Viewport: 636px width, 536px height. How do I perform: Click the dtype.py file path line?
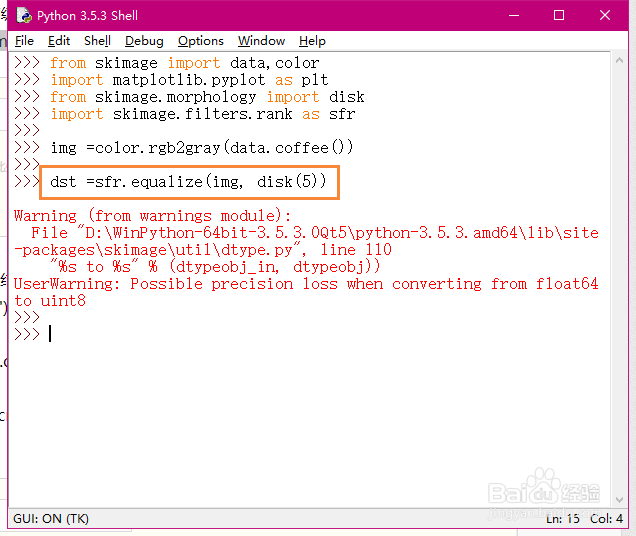(307, 241)
